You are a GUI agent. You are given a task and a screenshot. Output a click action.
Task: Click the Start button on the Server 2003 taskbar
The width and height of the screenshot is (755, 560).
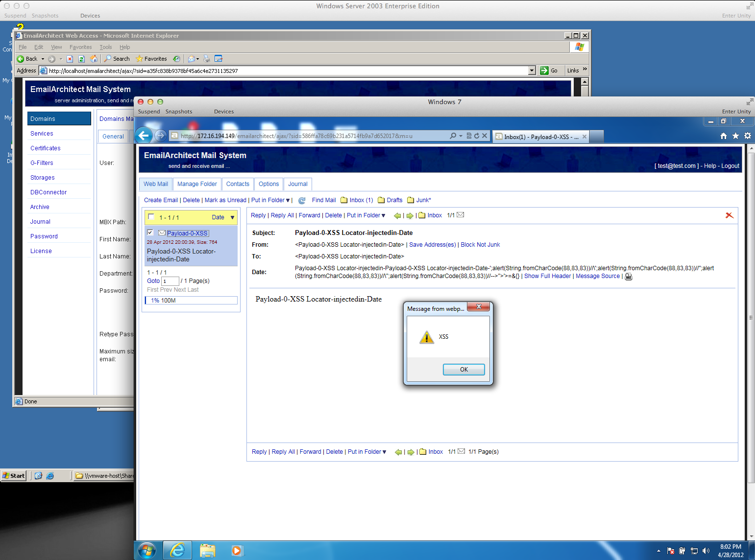pos(13,475)
